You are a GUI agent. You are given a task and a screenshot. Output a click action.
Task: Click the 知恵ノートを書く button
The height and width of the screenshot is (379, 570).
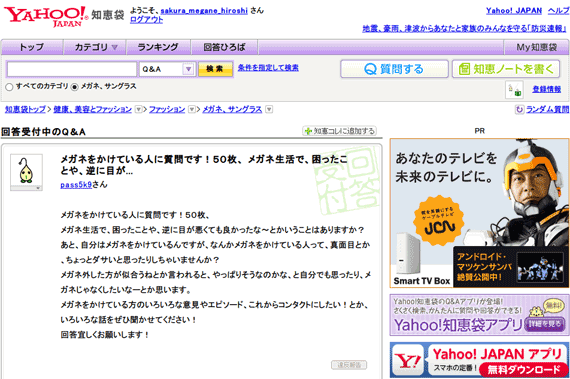506,69
